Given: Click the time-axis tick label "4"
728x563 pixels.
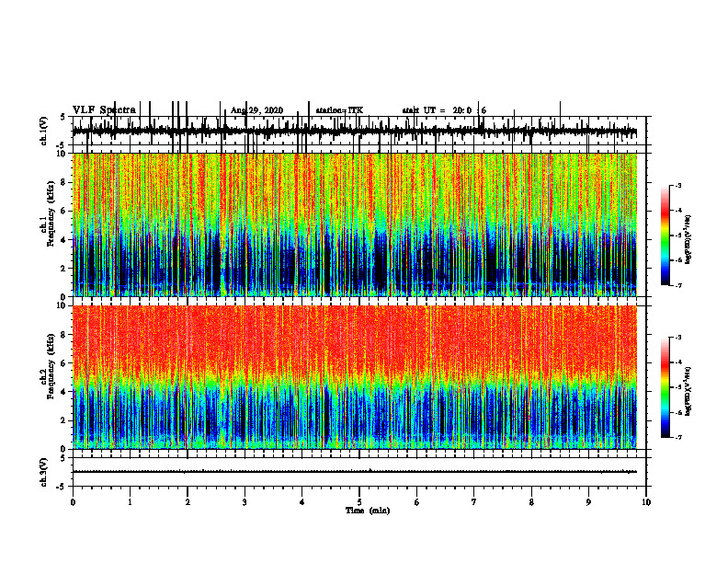Looking at the screenshot, I should click(301, 502).
